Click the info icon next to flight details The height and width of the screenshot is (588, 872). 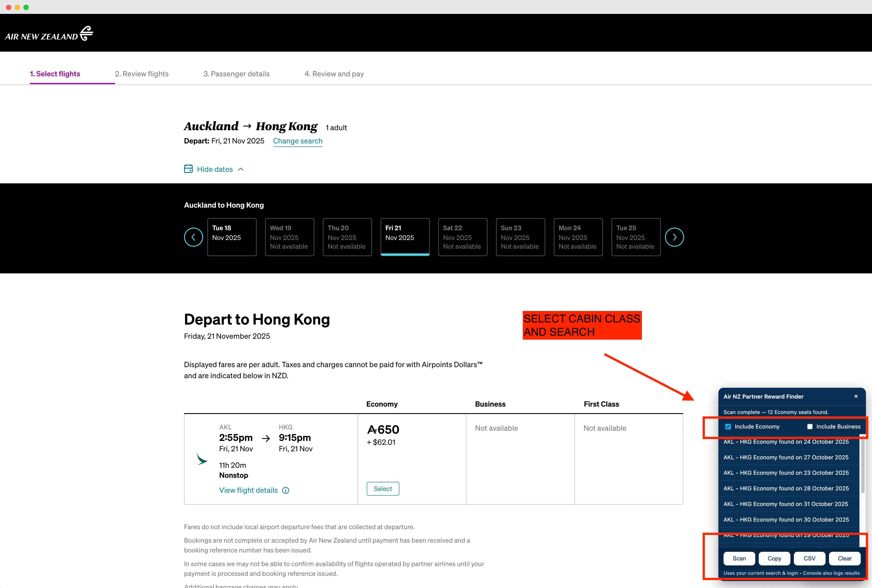(286, 491)
